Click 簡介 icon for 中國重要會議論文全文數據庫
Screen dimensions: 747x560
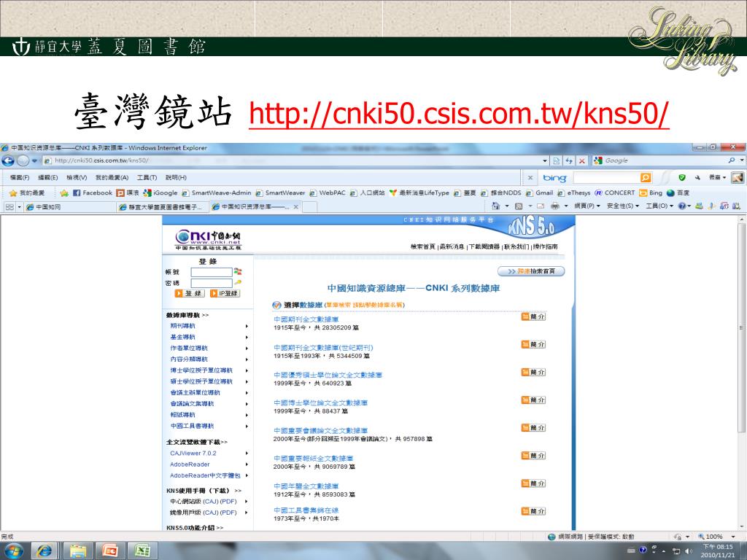tap(533, 428)
